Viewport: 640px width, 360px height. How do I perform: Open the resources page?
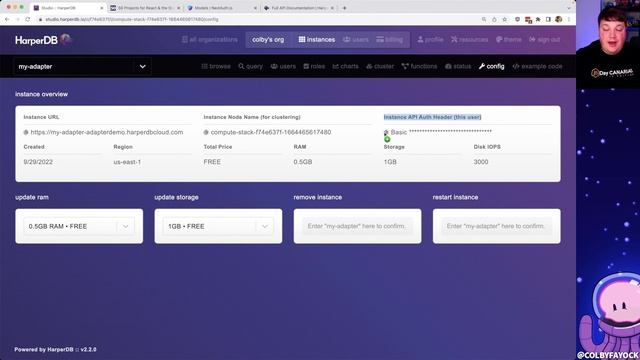pyautogui.click(x=469, y=40)
